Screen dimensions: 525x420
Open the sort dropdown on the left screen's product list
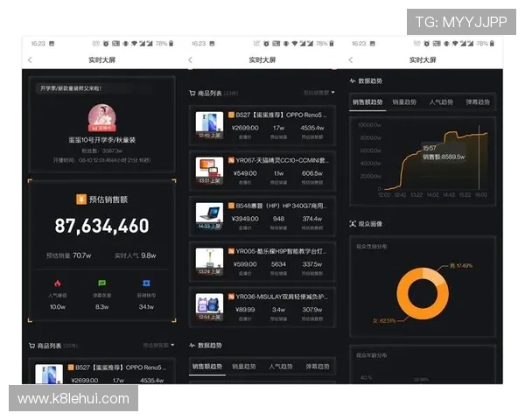click(x=158, y=346)
